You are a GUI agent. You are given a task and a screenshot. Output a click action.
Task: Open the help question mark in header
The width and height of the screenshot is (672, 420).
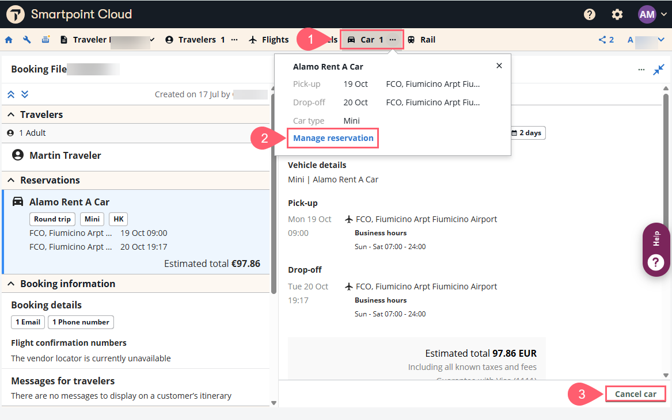point(589,15)
